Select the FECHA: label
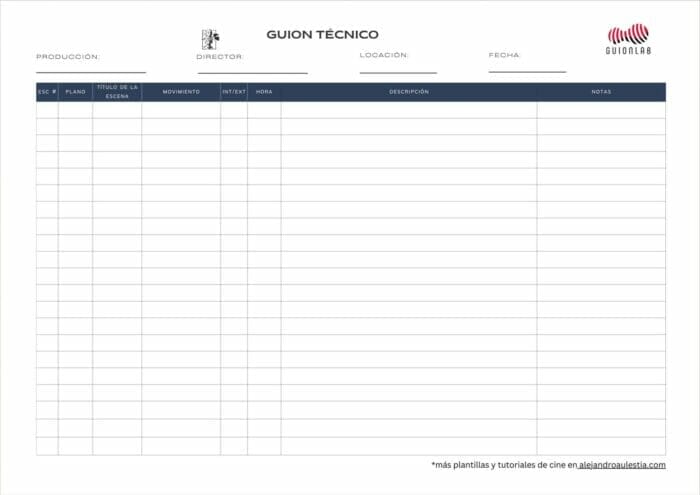This screenshot has height=495, width=700. (x=504, y=55)
